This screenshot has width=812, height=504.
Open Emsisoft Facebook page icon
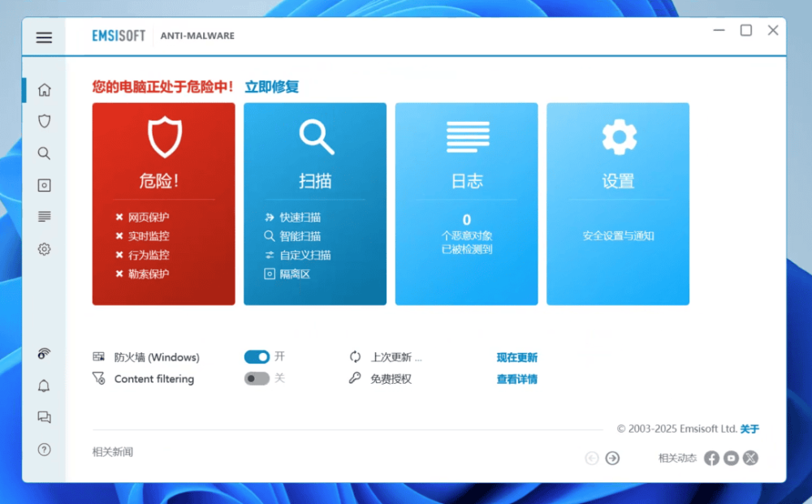coord(711,458)
